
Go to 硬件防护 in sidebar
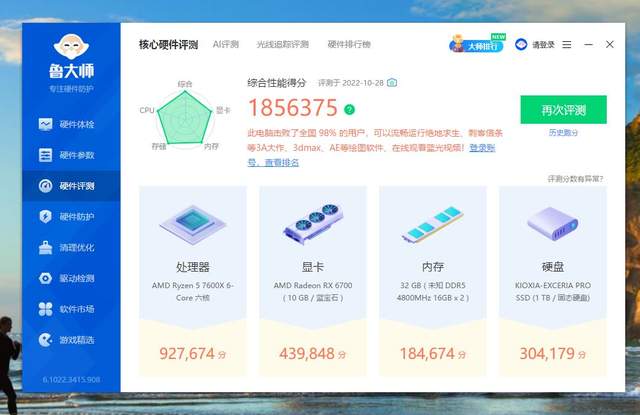[x=71, y=217]
